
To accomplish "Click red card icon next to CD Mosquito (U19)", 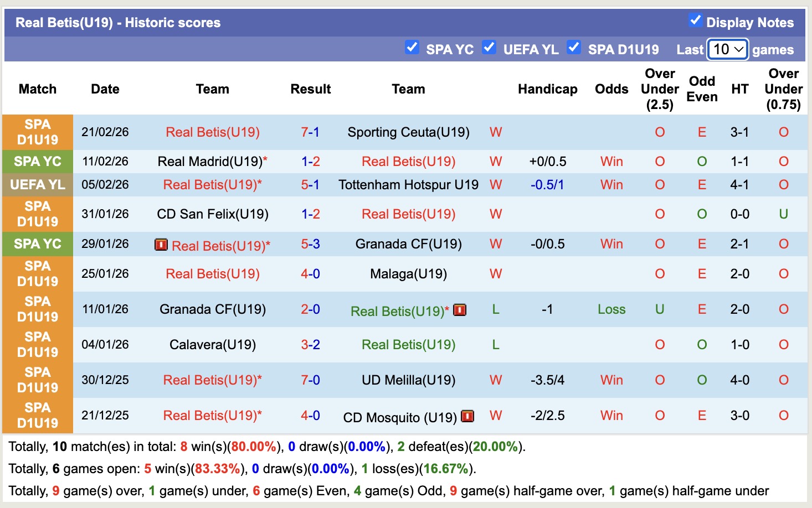I will coord(467,416).
